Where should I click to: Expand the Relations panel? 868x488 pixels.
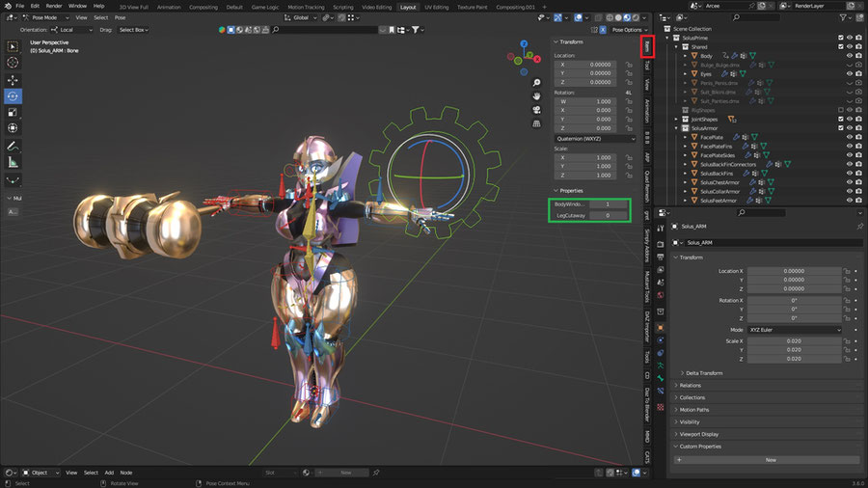[691, 385]
